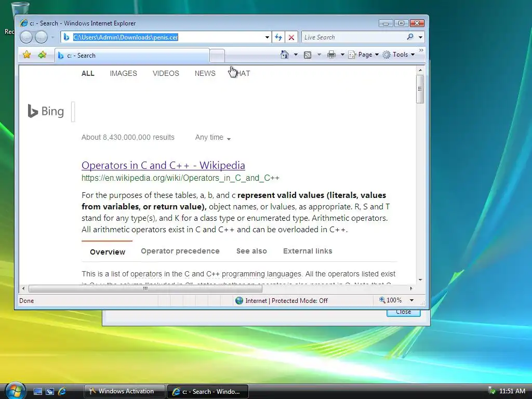Image resolution: width=532 pixels, height=399 pixels.
Task: Expand the zoom level dropdown arrow
Action: [x=411, y=300]
